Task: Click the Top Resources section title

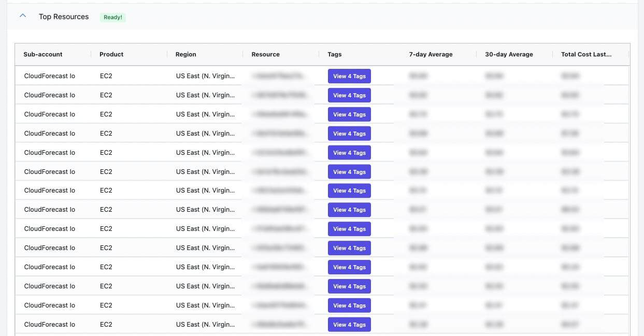Action: tap(64, 17)
